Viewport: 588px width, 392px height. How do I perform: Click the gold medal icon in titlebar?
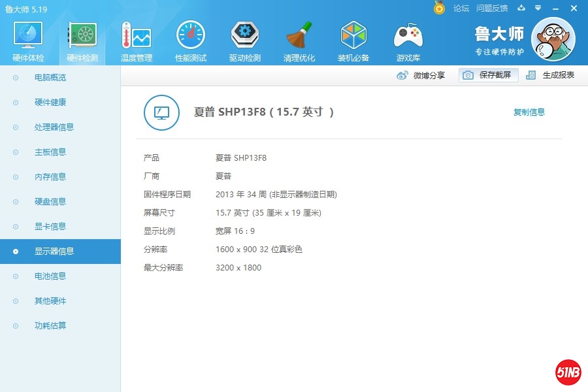440,8
